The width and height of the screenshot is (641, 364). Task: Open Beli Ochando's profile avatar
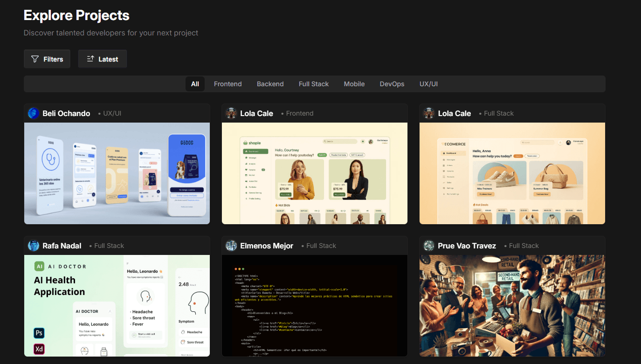(x=33, y=113)
